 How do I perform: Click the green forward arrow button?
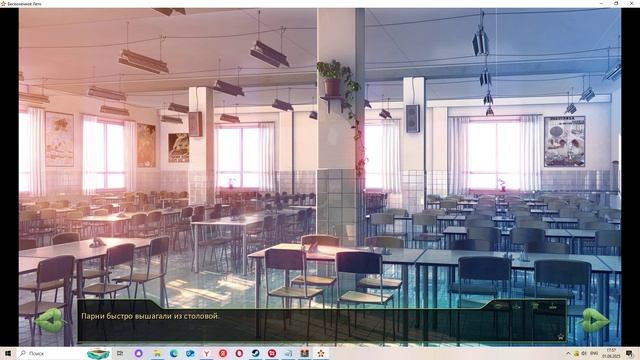596,320
